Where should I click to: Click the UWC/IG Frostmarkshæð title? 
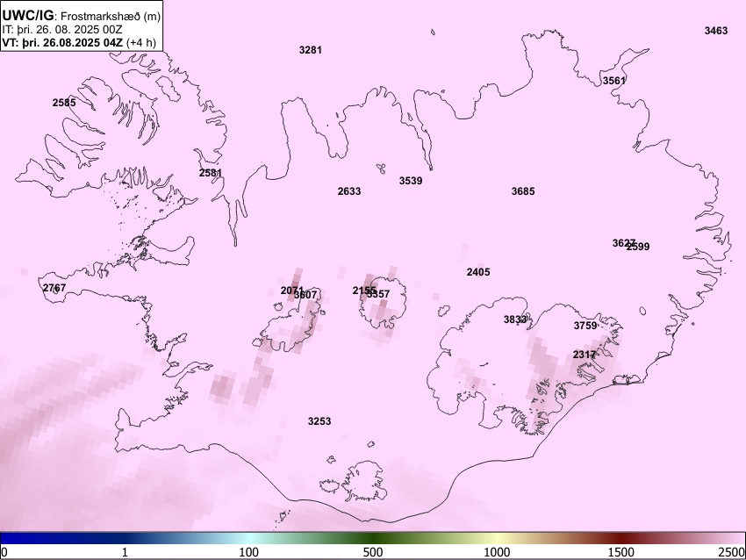[x=82, y=16]
